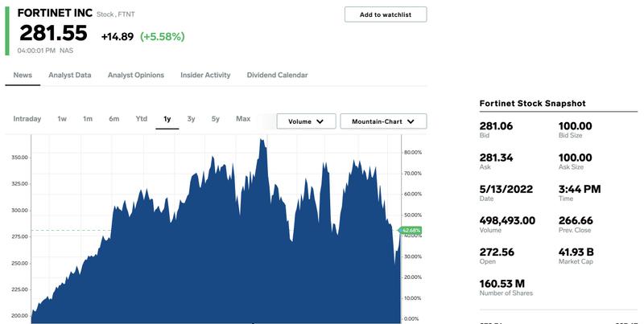Open Analyst Opinions tab

tap(136, 75)
